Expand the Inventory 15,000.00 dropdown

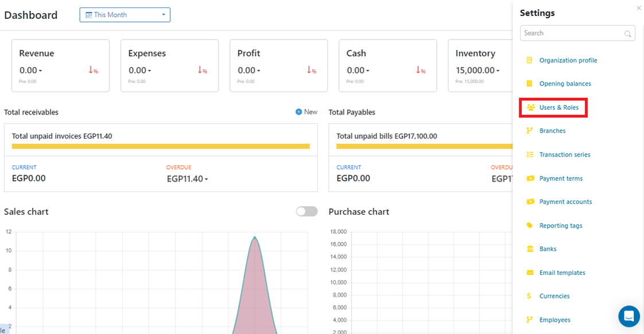(478, 70)
